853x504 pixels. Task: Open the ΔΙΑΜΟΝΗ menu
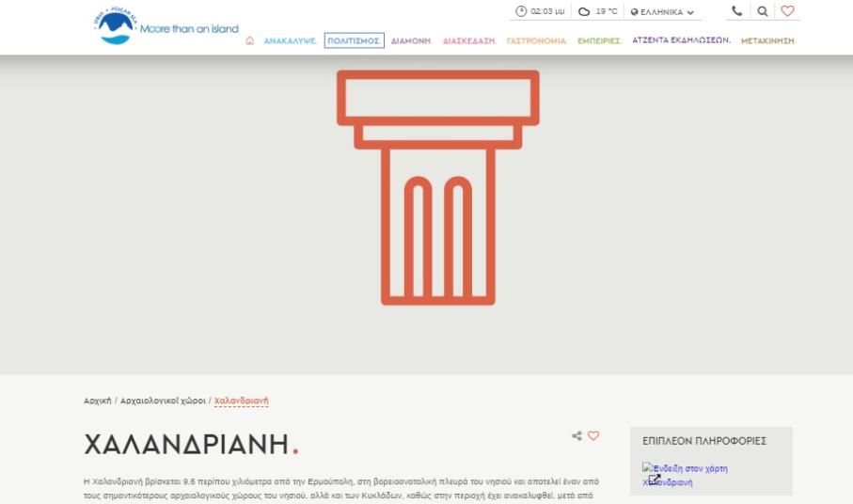(x=411, y=40)
